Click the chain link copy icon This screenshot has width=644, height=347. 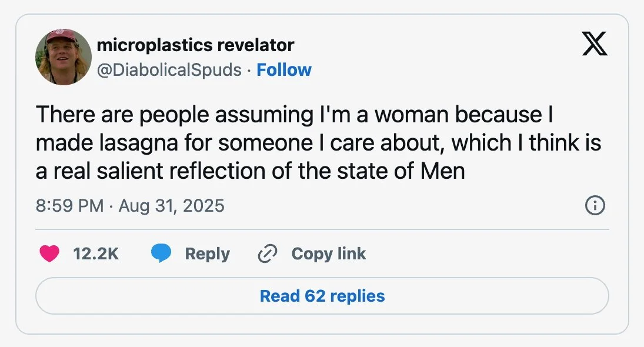point(268,254)
